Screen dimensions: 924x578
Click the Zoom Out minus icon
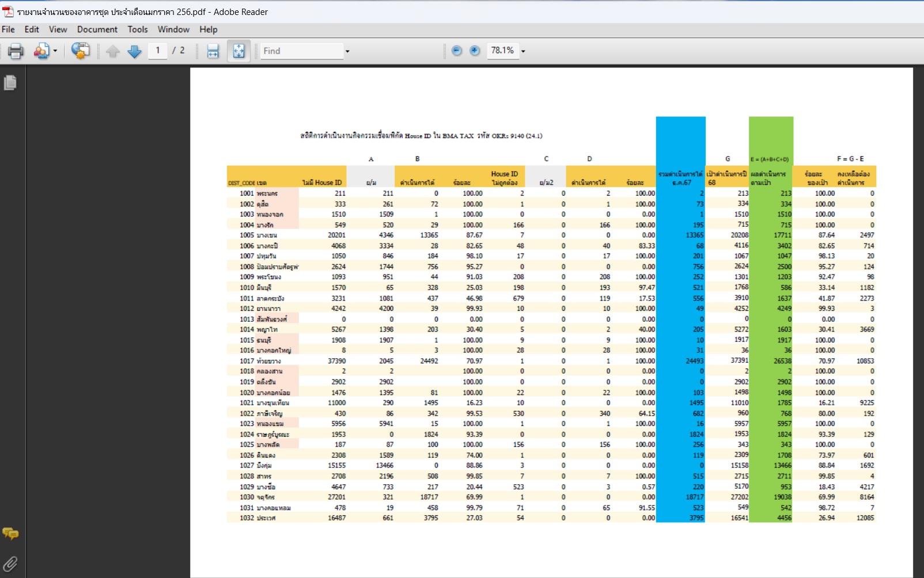457,51
